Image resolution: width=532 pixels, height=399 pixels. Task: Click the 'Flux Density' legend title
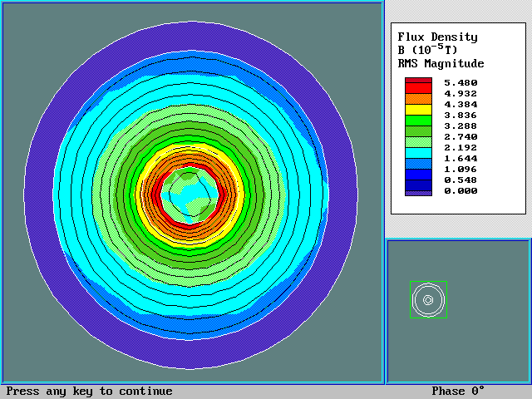pyautogui.click(x=437, y=37)
